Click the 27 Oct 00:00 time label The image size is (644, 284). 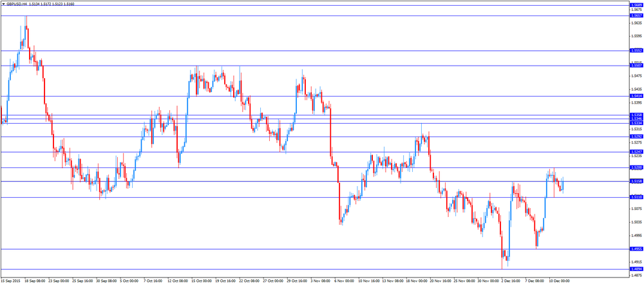tap(272, 281)
